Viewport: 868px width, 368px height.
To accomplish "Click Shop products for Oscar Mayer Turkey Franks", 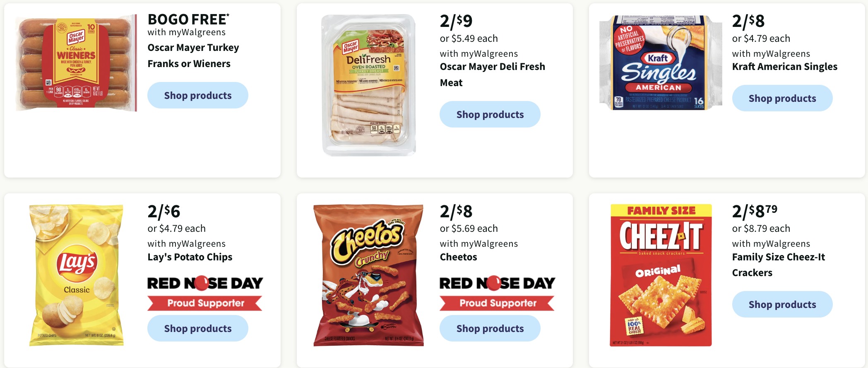I will (198, 95).
